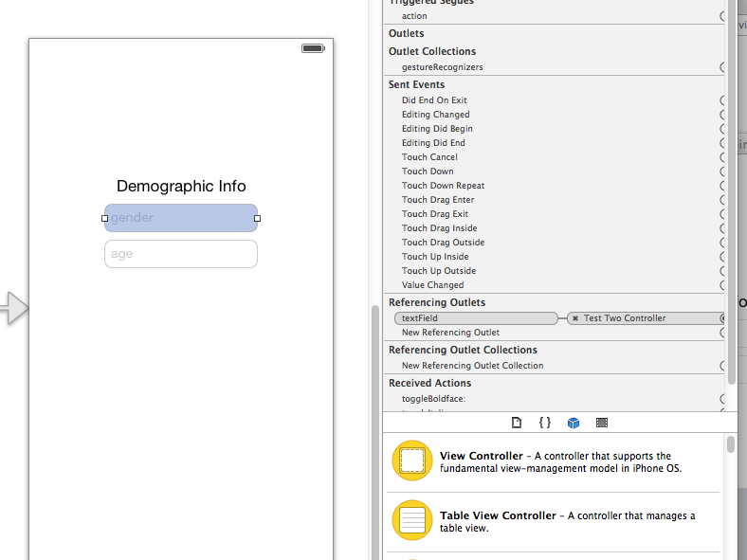Image resolution: width=747 pixels, height=560 pixels.
Task: Click connection circle for Touch Down Repeat
Action: (722, 186)
